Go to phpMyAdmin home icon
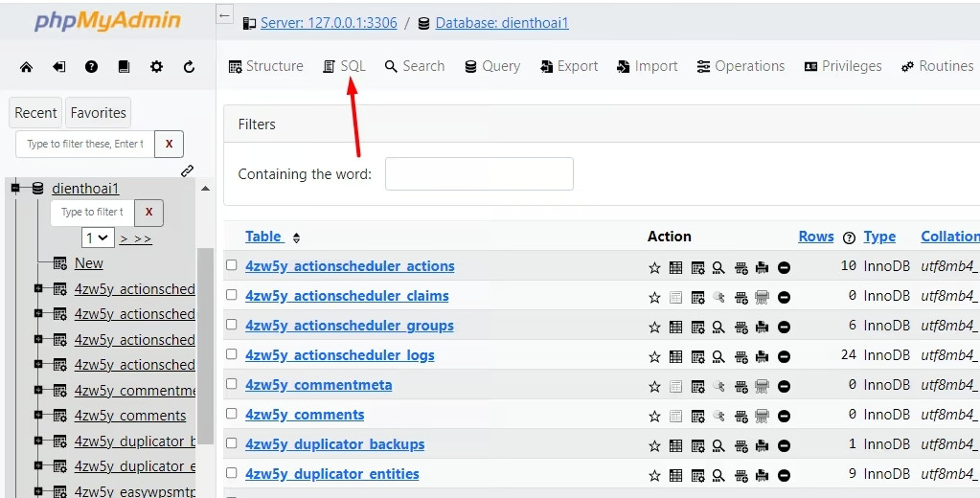 pos(26,67)
